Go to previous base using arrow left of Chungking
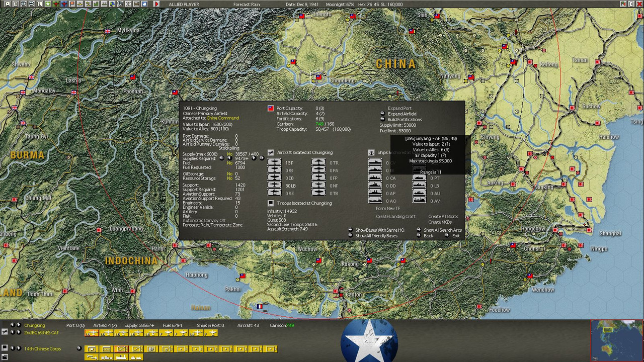644x362 pixels. click(x=13, y=325)
